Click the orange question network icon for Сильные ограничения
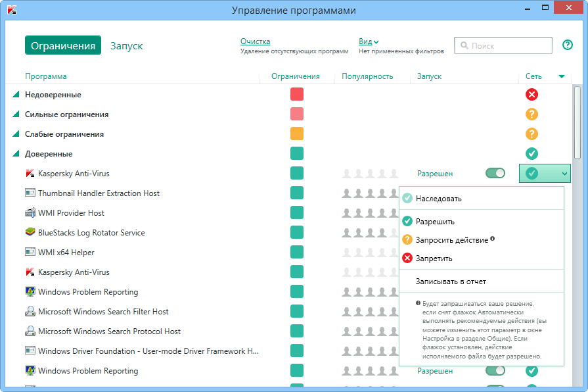The image size is (588, 392). [531, 114]
